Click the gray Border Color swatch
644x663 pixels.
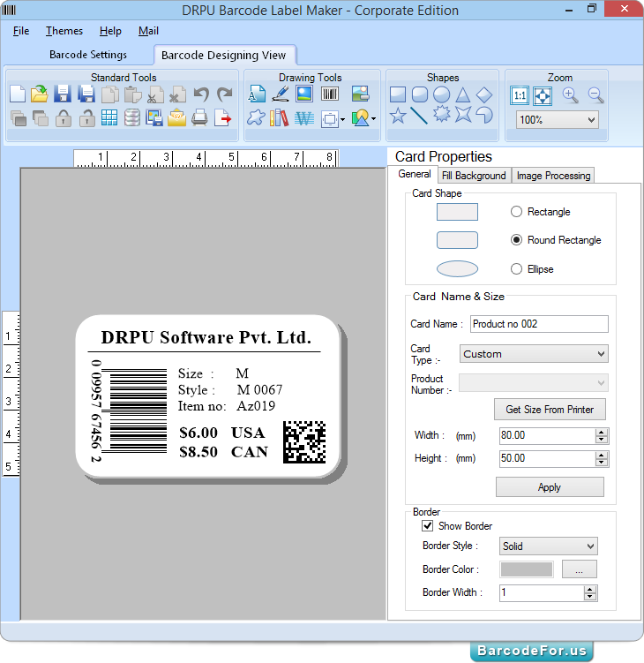[527, 569]
